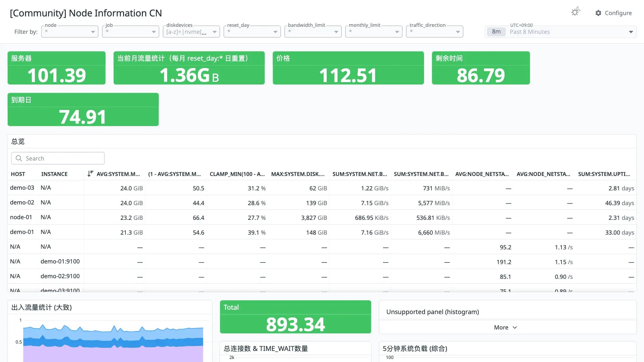Viewport: 644px width, 362px height.
Task: Click the 到期日 widget showing 74.91
Action: pyautogui.click(x=83, y=110)
